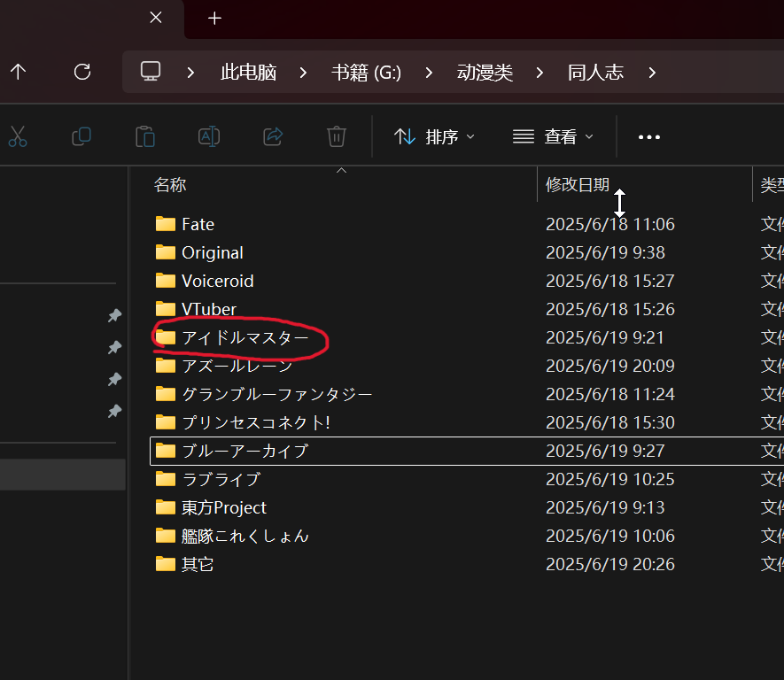Click the Delete trash can icon
This screenshot has height=680, width=784.
click(337, 136)
